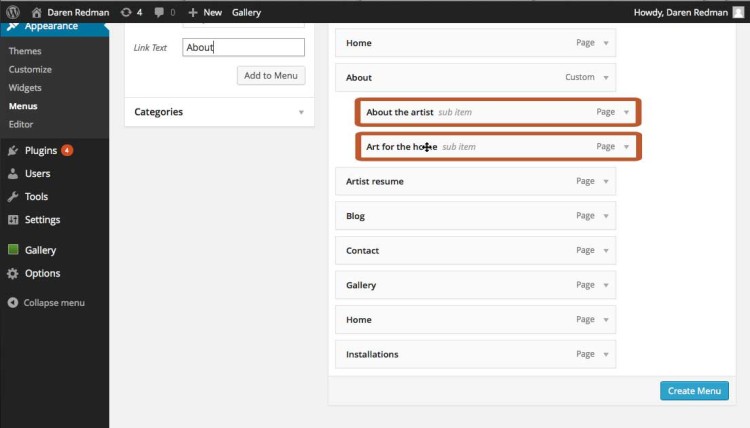Open Editor in the Appearance submenu

point(21,124)
